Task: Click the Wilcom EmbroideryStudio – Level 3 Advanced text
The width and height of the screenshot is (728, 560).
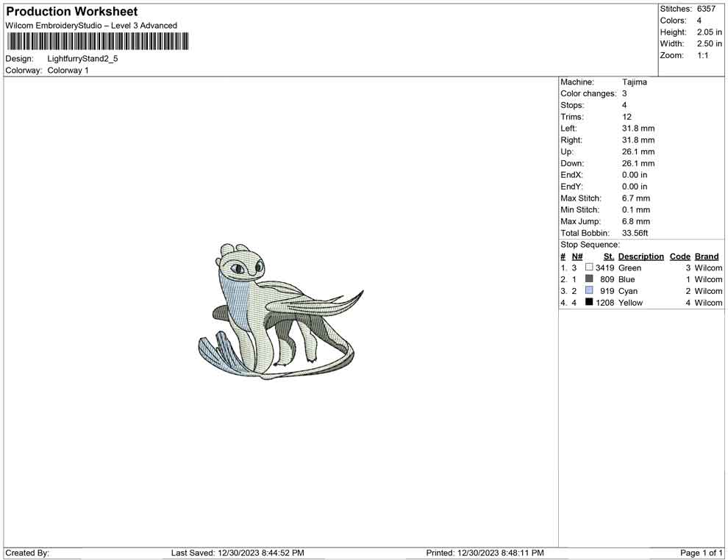Action: (91, 26)
